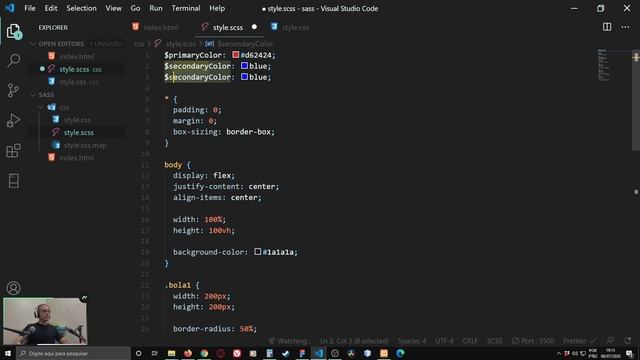Open Cortana circle icon on taskbar

tap(138, 353)
